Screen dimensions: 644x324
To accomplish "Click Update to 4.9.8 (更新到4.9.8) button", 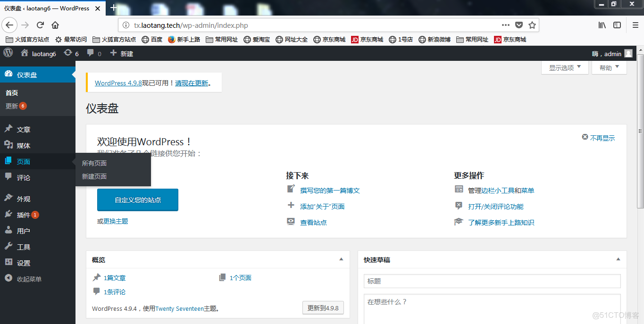I will point(323,308).
